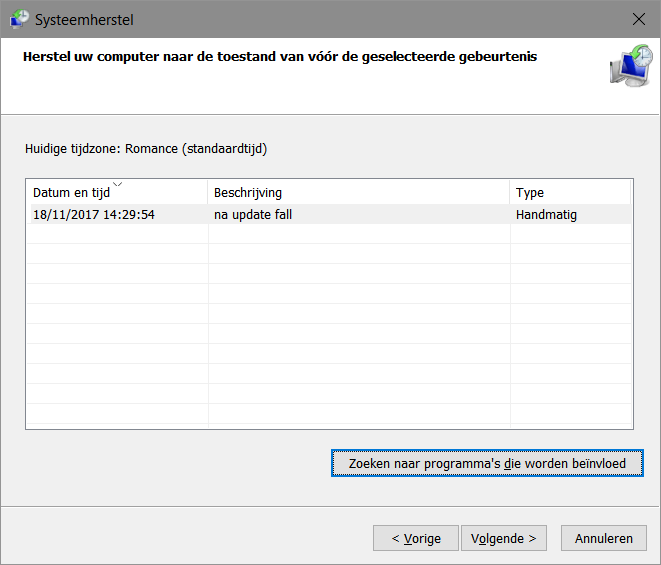This screenshot has height=565, width=661.
Task: Click the Systeemherstel title bar icon
Action: (19, 19)
